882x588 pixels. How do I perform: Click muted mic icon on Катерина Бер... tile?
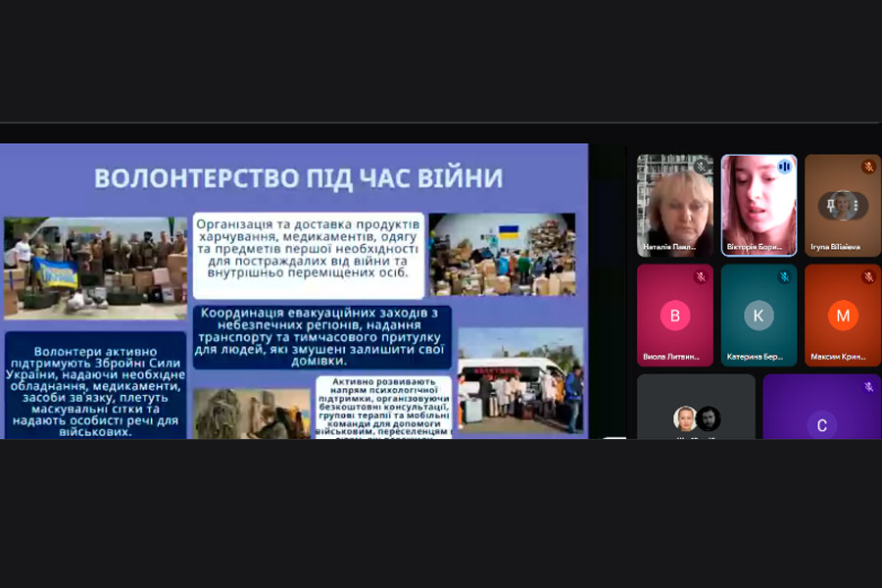(x=784, y=276)
